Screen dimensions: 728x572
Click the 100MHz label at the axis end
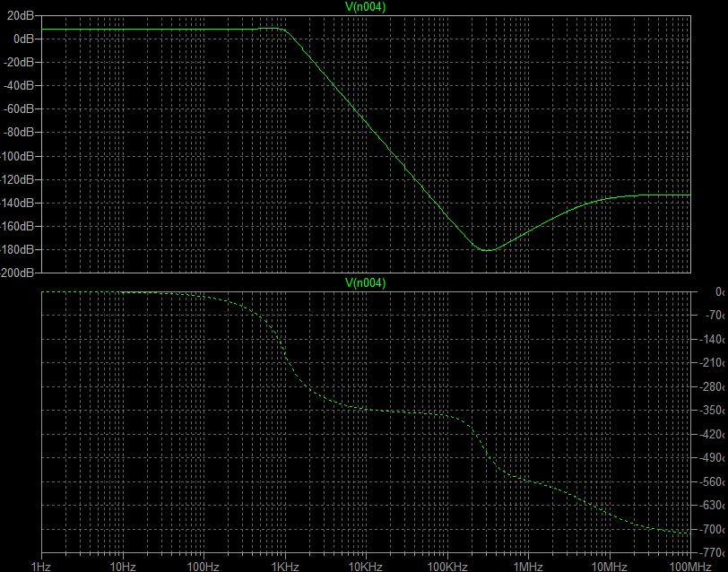tap(689, 565)
